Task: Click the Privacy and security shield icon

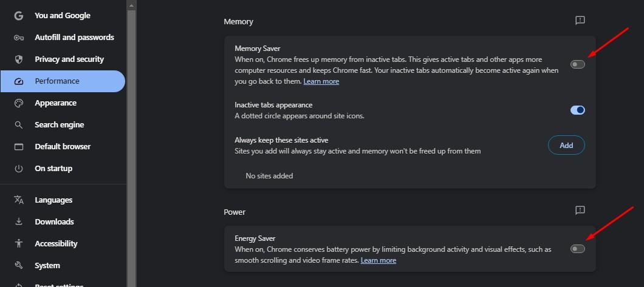Action: [19, 59]
